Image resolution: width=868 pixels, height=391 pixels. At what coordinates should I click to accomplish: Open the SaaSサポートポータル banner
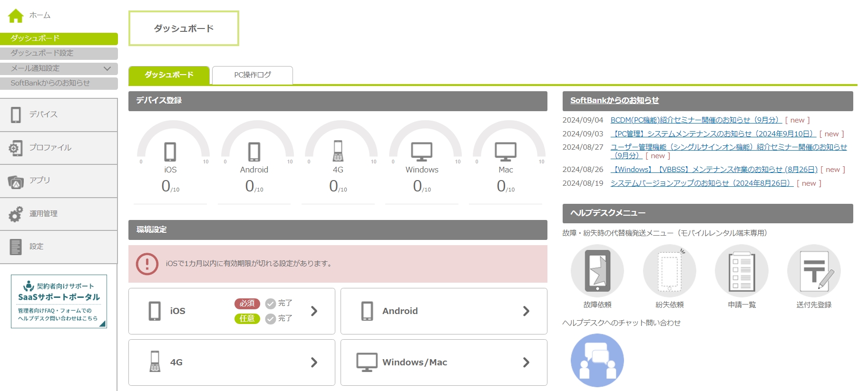pos(59,301)
